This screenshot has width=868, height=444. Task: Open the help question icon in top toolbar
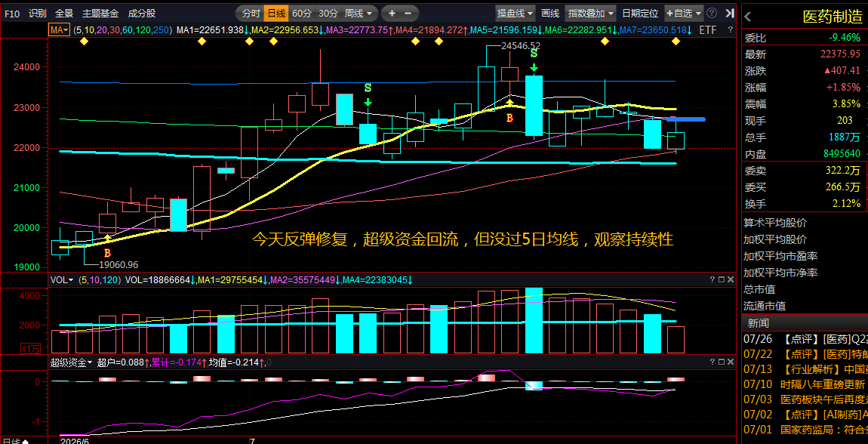click(x=712, y=13)
